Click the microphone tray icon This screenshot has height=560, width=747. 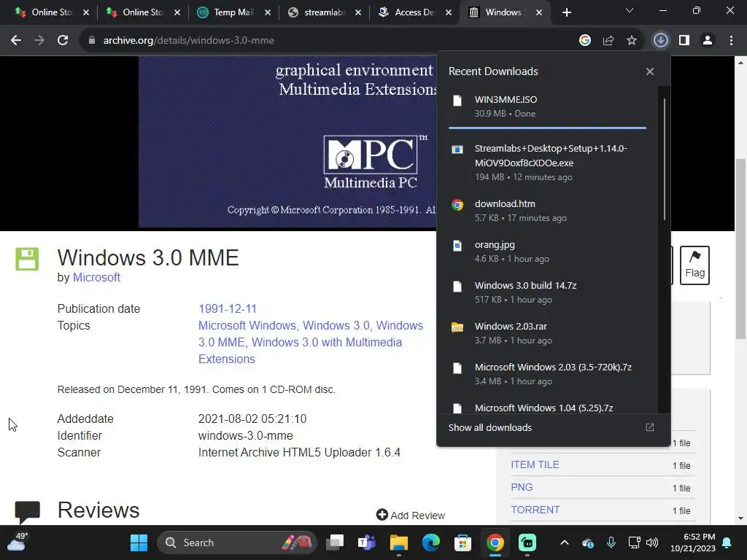tap(611, 542)
